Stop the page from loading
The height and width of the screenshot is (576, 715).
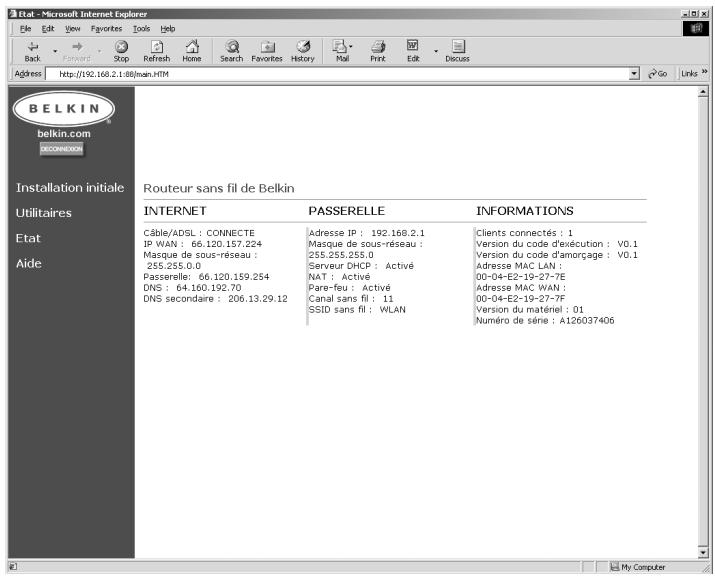[121, 51]
